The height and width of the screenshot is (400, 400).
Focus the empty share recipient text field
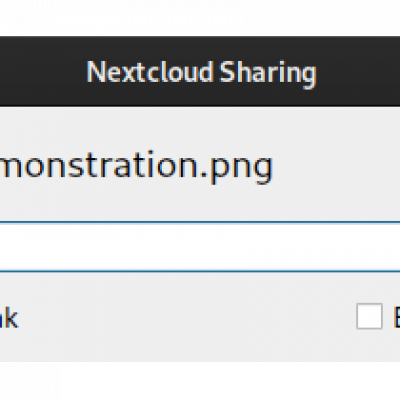[200, 247]
